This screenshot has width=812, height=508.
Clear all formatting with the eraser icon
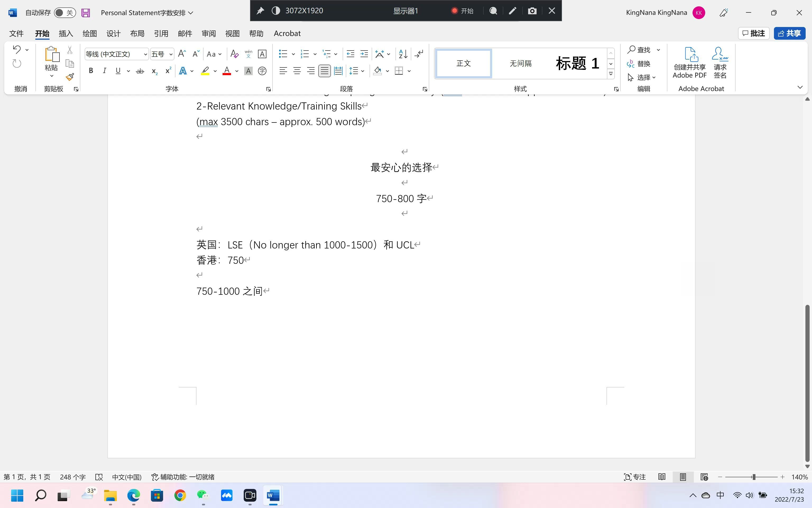click(x=234, y=54)
